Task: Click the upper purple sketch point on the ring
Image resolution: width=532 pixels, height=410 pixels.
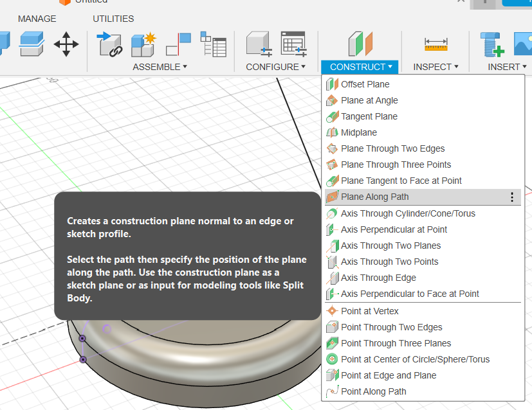Action: tap(82, 338)
